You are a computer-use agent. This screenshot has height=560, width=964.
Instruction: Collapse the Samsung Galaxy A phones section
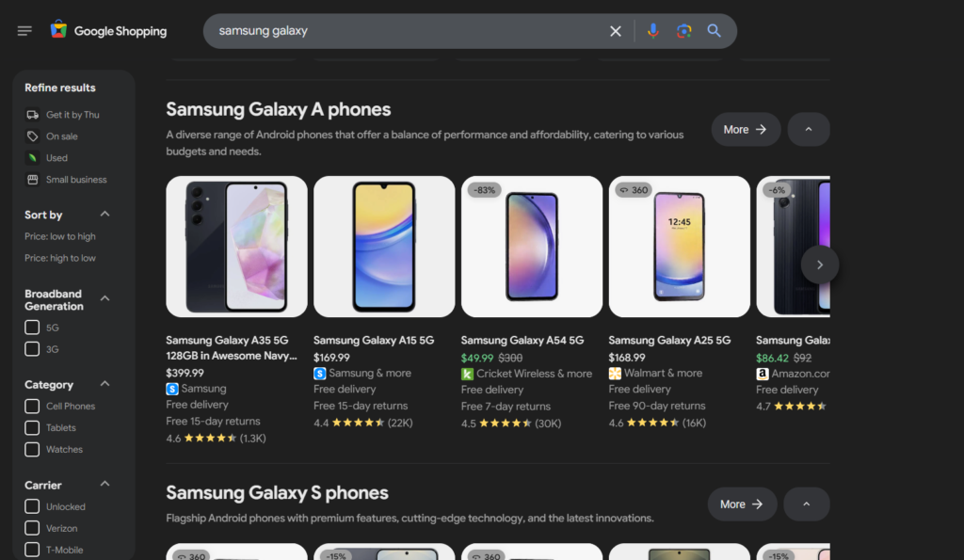[x=808, y=129]
